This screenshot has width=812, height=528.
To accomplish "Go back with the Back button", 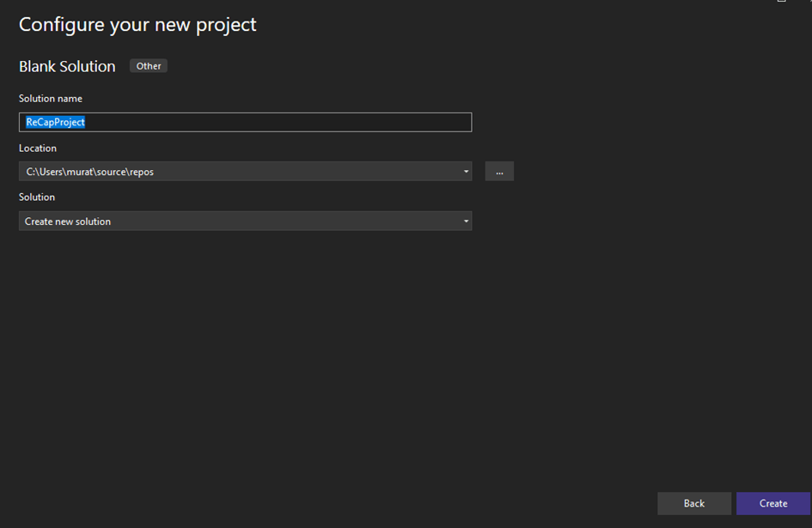I will click(x=694, y=503).
